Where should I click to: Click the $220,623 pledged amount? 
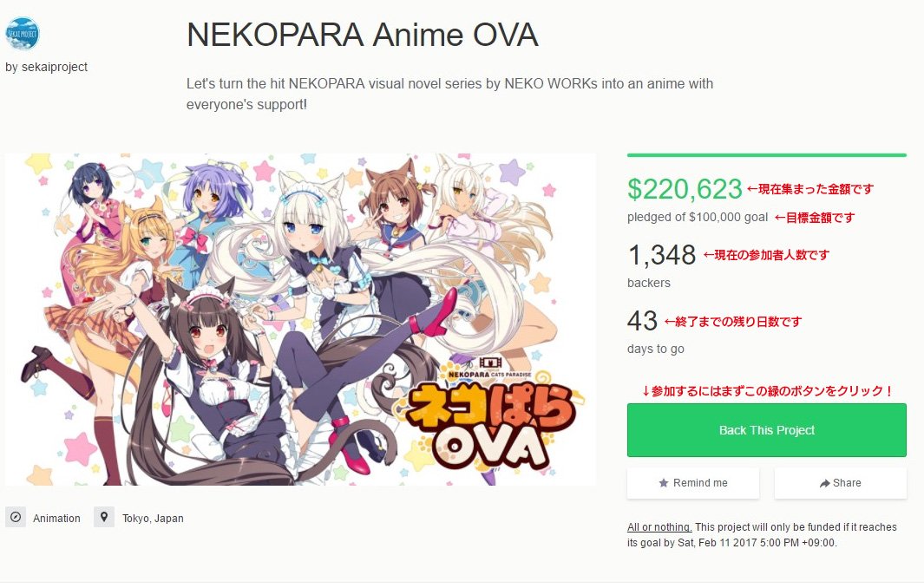point(685,189)
